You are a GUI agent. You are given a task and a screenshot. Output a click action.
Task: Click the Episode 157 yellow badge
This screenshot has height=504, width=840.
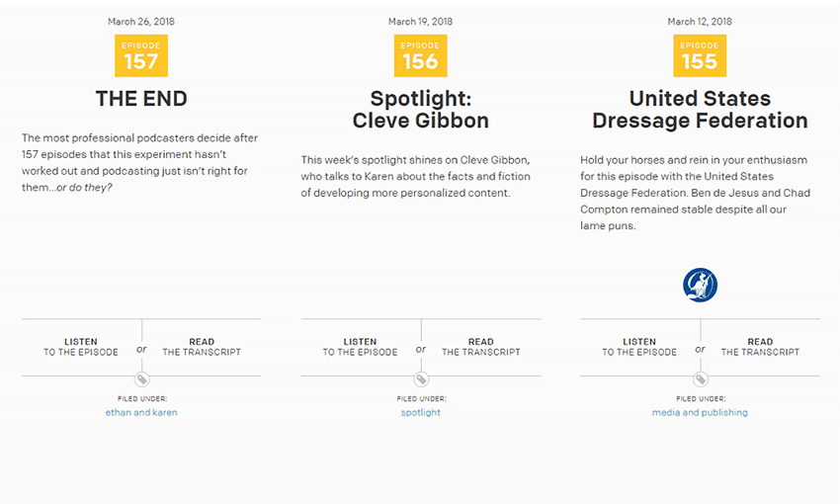[141, 55]
